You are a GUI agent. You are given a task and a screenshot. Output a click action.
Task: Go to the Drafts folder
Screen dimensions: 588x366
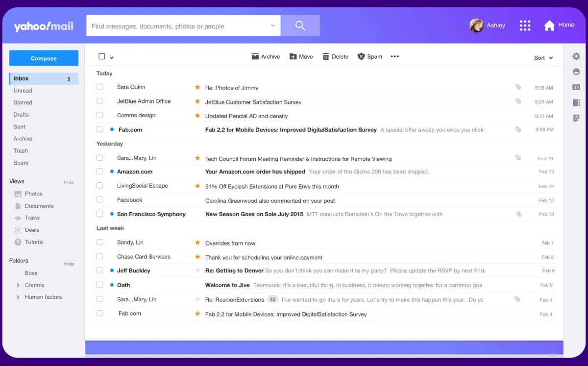(x=21, y=115)
